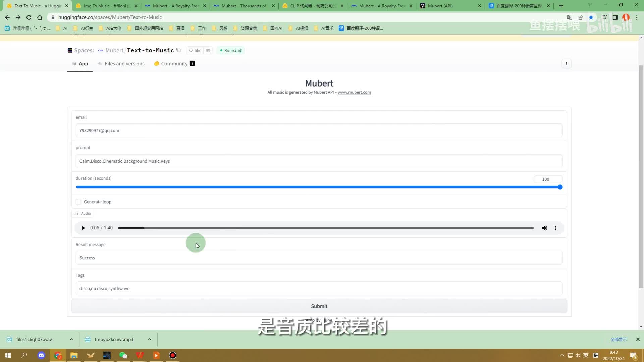Image resolution: width=644 pixels, height=362 pixels.
Task: Go to browser home page
Action: 40,17
